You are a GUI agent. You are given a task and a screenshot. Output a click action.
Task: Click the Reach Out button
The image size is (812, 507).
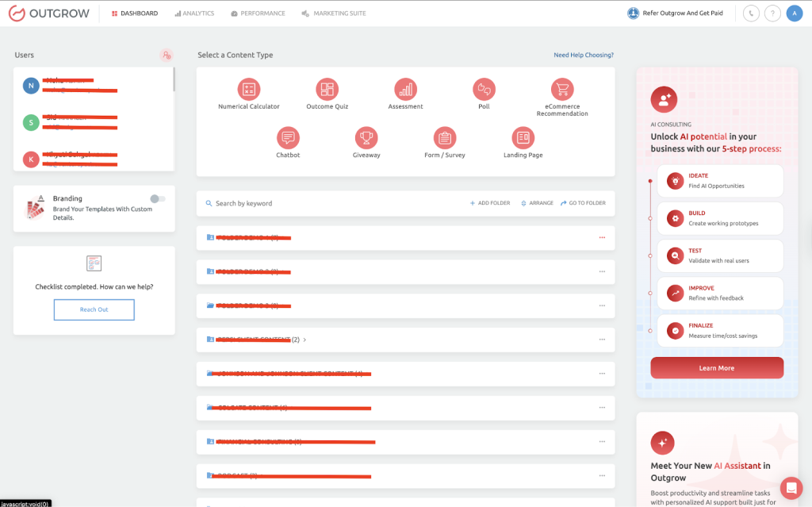click(x=94, y=309)
